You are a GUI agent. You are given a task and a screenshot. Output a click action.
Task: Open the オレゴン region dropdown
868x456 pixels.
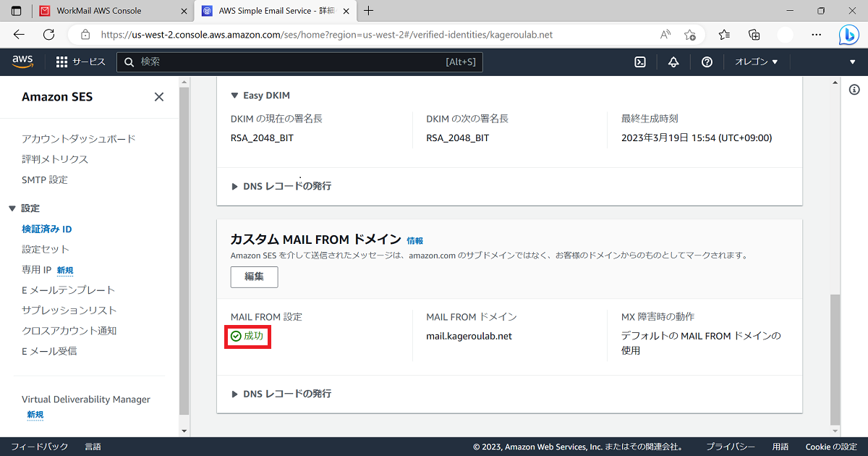[755, 62]
